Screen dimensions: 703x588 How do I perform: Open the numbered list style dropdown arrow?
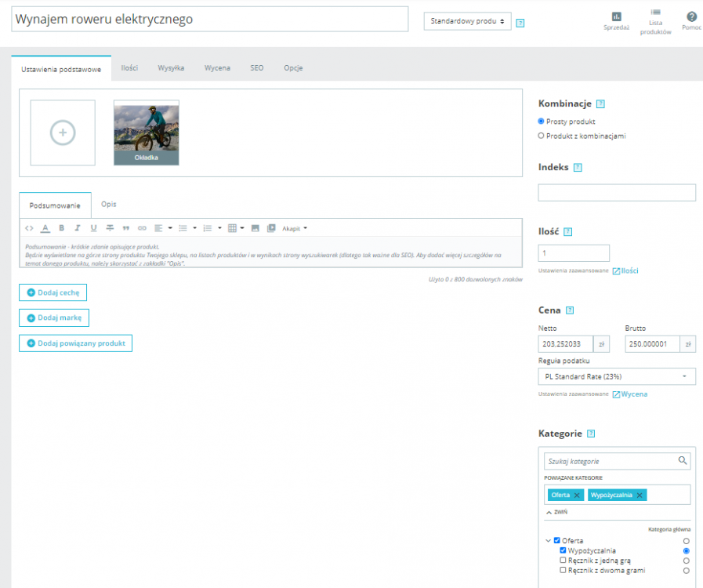click(x=219, y=228)
